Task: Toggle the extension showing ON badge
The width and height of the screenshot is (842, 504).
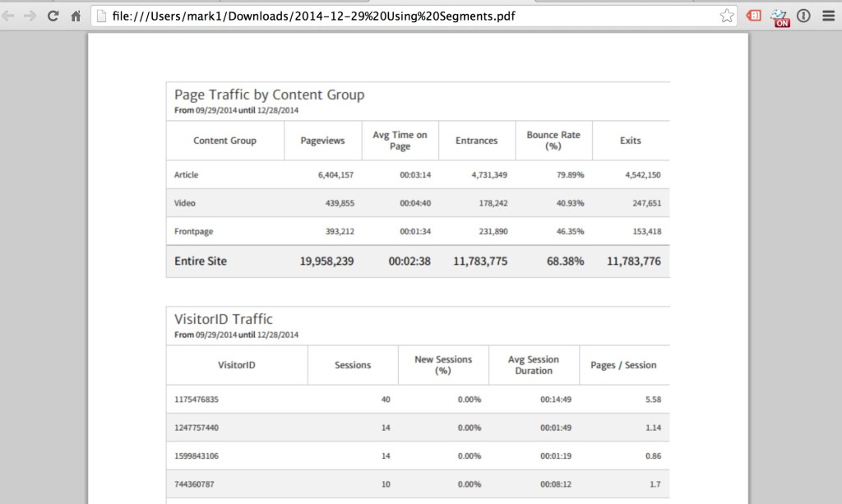Action: [780, 17]
